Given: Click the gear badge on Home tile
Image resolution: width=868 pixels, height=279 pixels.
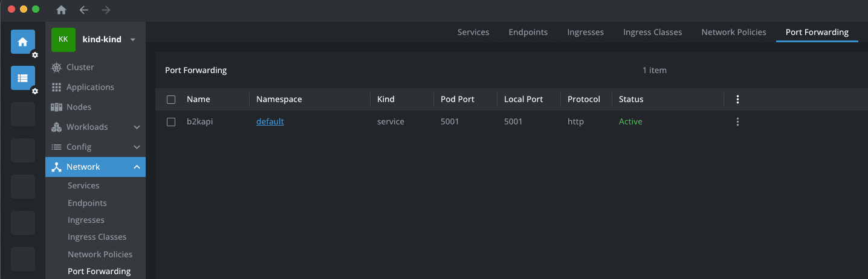Looking at the screenshot, I should click(x=35, y=55).
